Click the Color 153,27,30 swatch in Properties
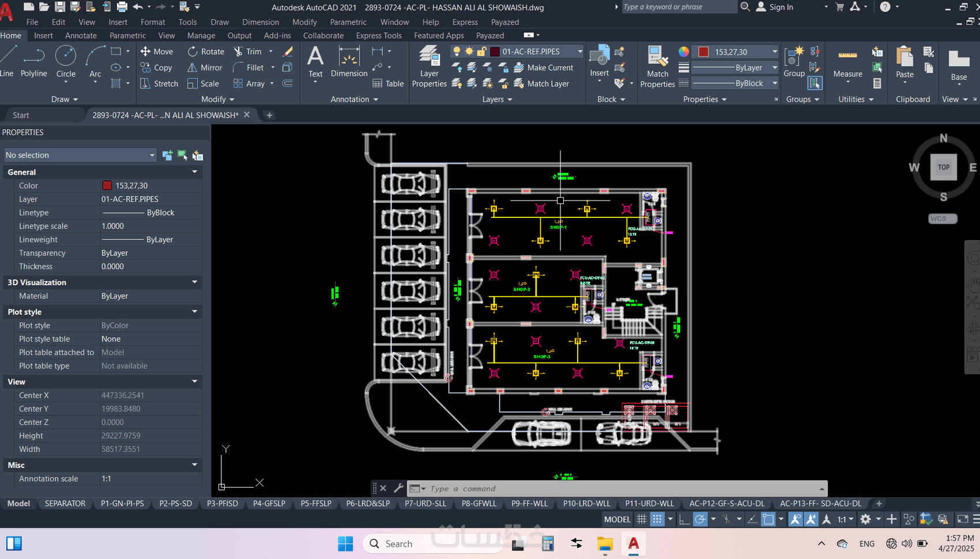980x559 pixels. click(107, 186)
